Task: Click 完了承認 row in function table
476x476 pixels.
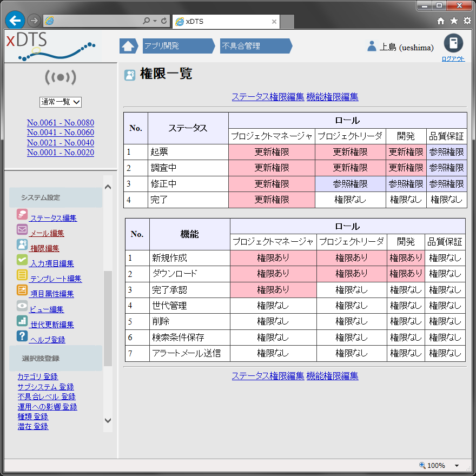Action: point(295,290)
